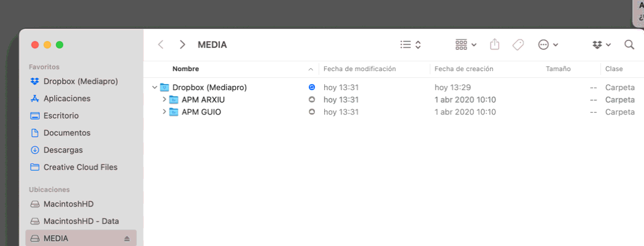
Task: Sort by the Nombre column header
Action: click(185, 69)
